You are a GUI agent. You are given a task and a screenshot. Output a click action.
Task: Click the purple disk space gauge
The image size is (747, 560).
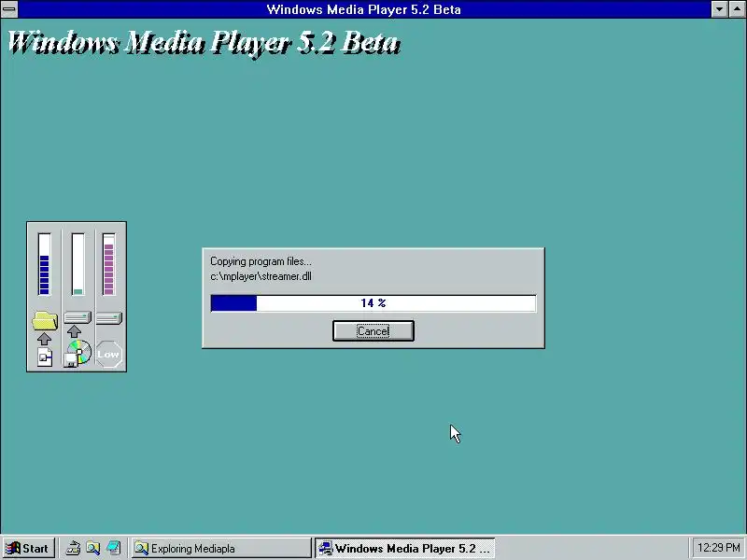[108, 264]
